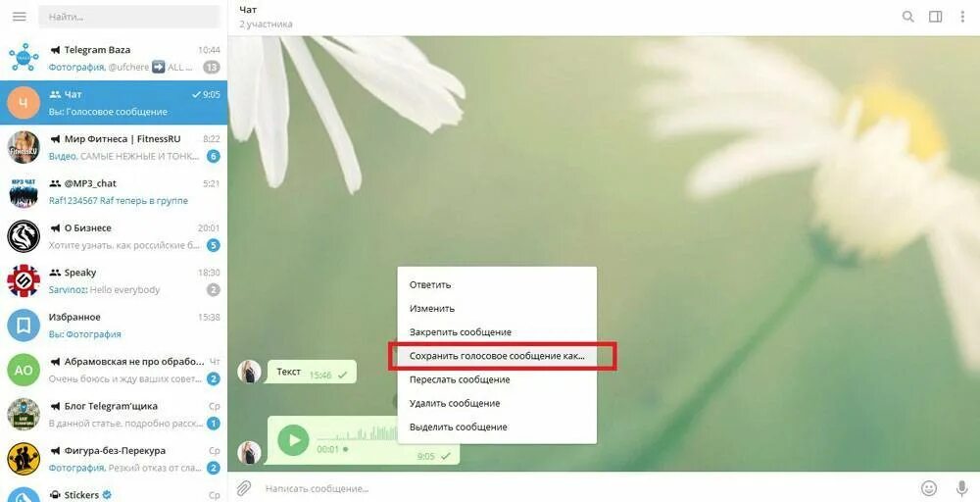Click 00:01 voice message duration
This screenshot has width=980, height=502.
[x=327, y=449]
